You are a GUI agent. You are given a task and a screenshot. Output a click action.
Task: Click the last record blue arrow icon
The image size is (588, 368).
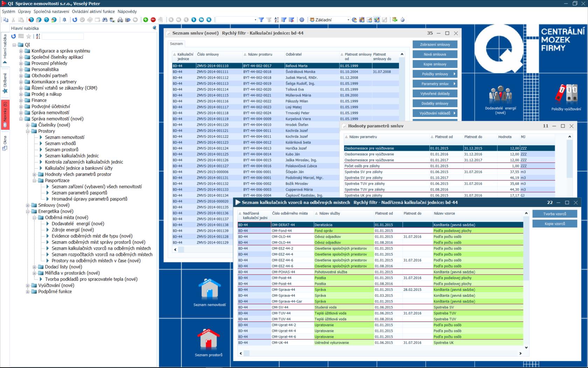pyautogui.click(x=209, y=20)
